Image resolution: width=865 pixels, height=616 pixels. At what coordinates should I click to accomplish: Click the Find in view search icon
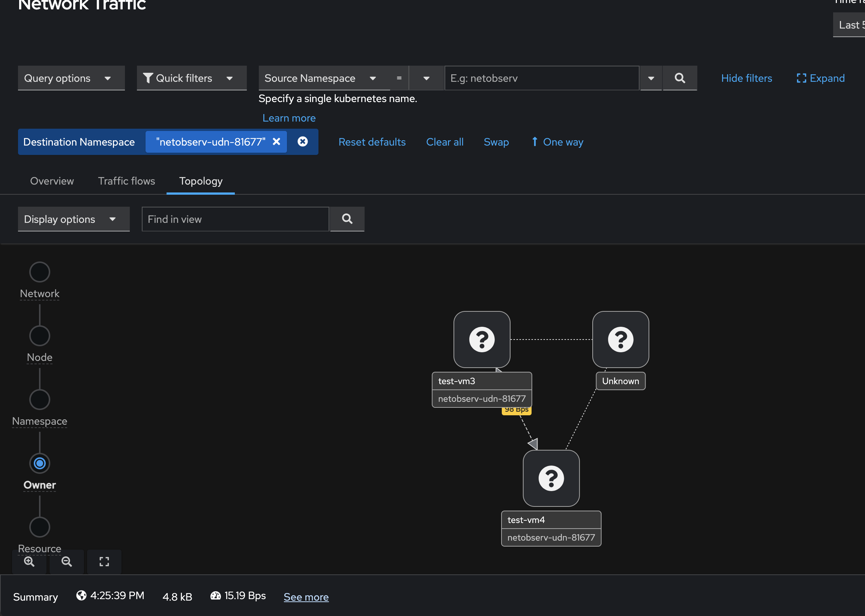pos(347,219)
